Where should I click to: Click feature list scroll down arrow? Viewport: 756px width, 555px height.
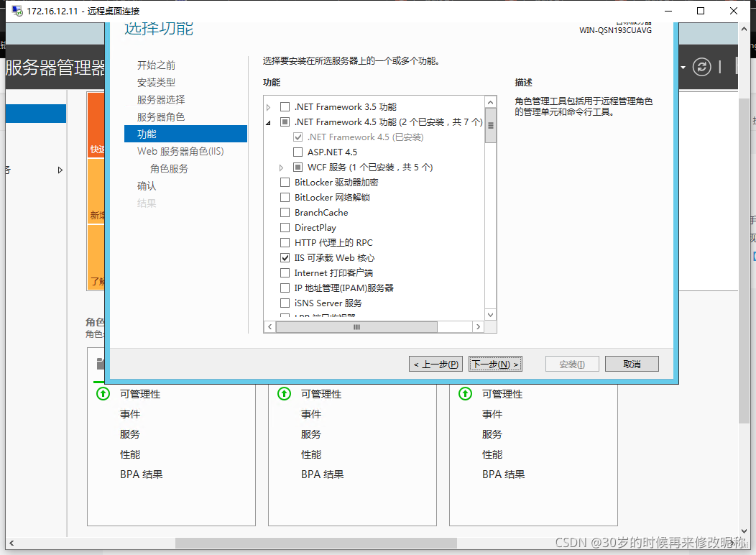(490, 315)
